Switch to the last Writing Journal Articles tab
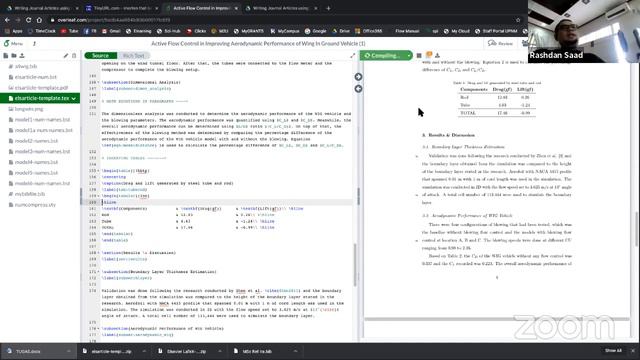The height and width of the screenshot is (360, 640). (280, 8)
